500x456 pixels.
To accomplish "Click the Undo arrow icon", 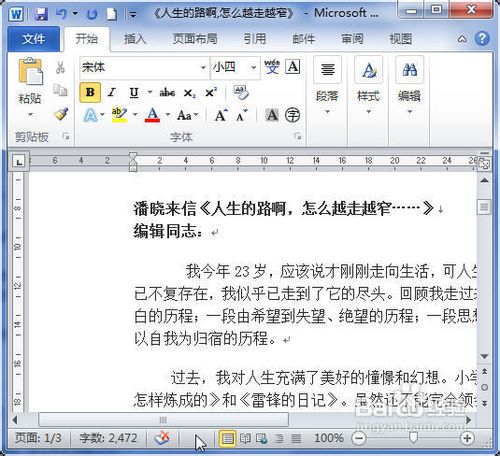I will [61, 14].
